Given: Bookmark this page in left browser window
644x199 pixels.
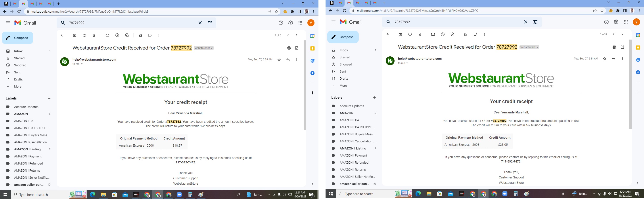Looking at the screenshot, I should pos(276,11).
